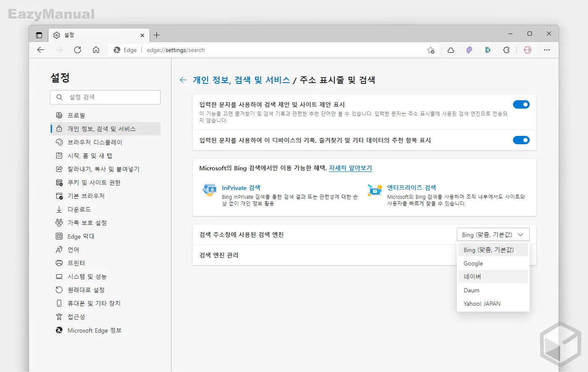Viewport: 588px width, 372px height.
Task: Close the 설정 tab
Action: pyautogui.click(x=142, y=35)
